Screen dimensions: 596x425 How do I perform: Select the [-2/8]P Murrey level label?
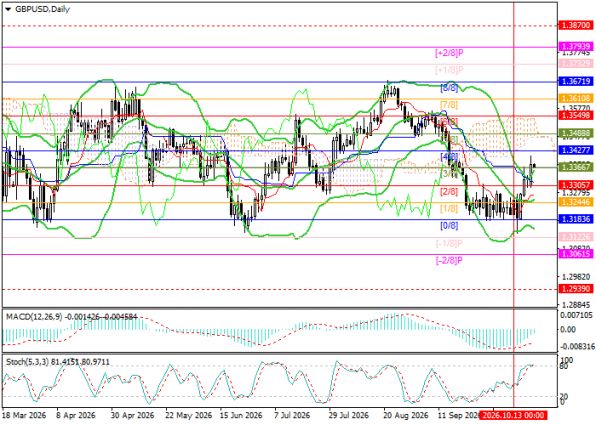(449, 261)
